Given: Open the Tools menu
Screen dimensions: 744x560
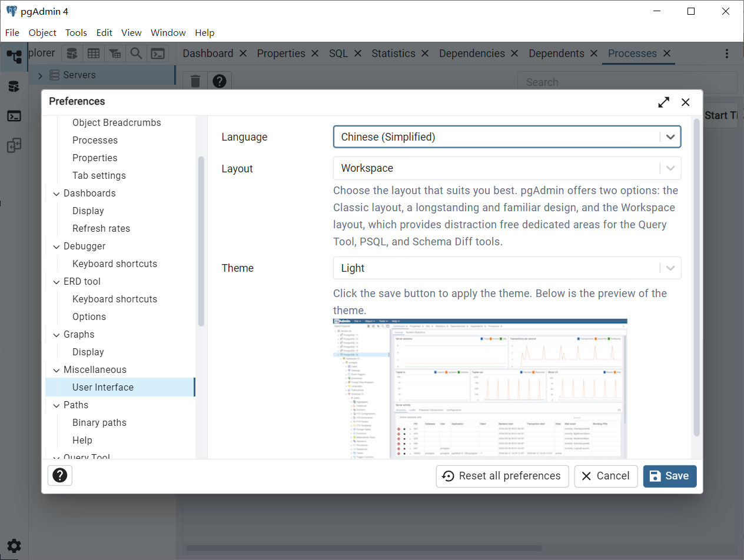Looking at the screenshot, I should tap(76, 33).
